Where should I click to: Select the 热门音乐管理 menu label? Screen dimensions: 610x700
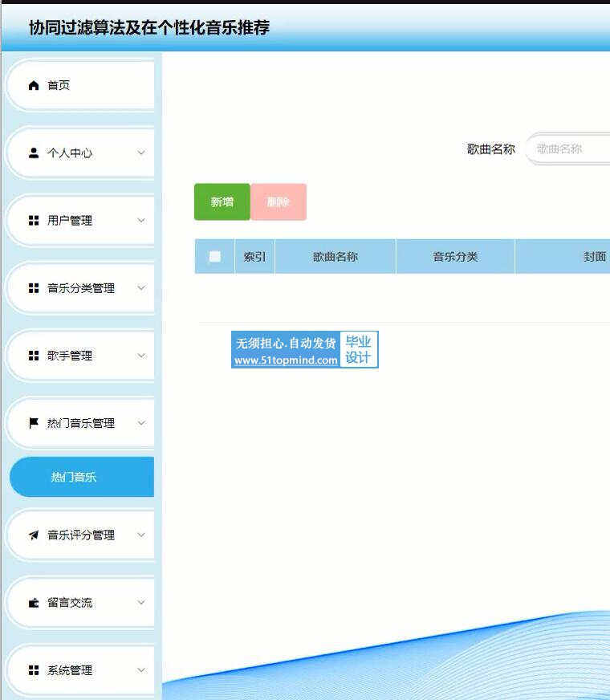tap(81, 423)
